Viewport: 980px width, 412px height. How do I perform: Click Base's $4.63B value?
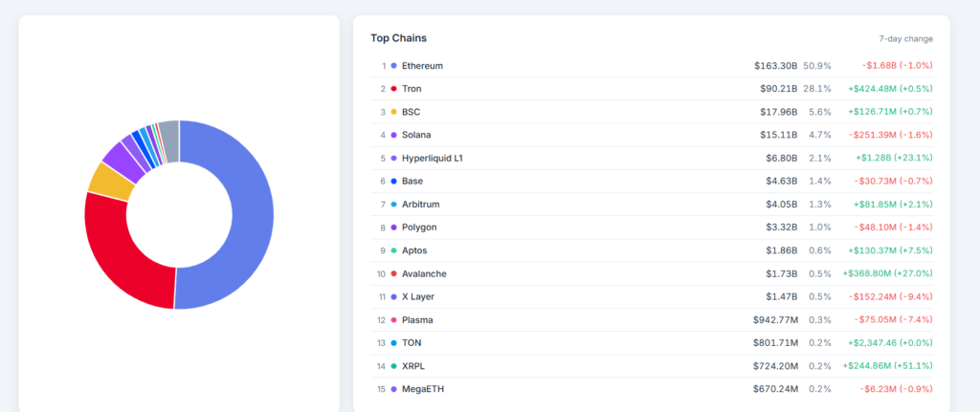tap(781, 181)
